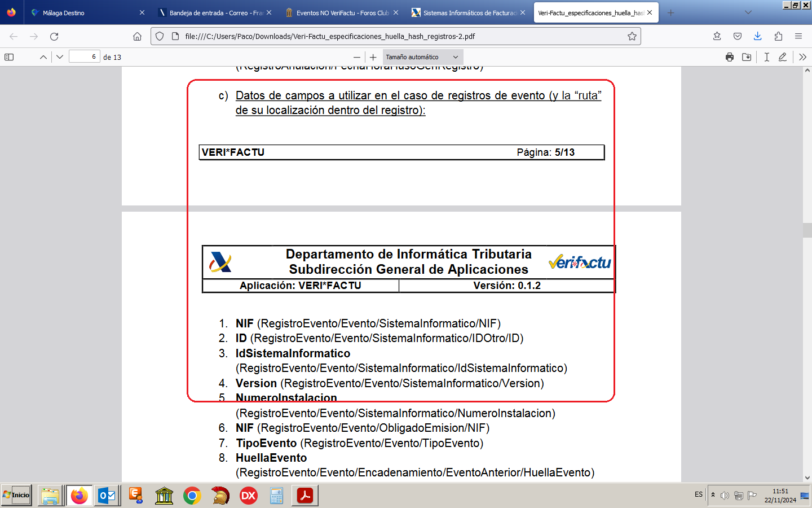Click the page file info icon in address bar

pyautogui.click(x=175, y=36)
